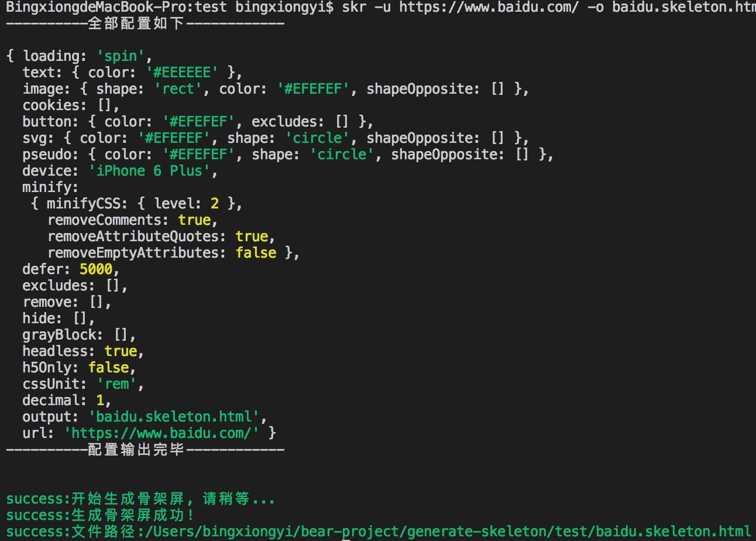Click the 'baidu.skeleton.html' output value

coord(174,417)
